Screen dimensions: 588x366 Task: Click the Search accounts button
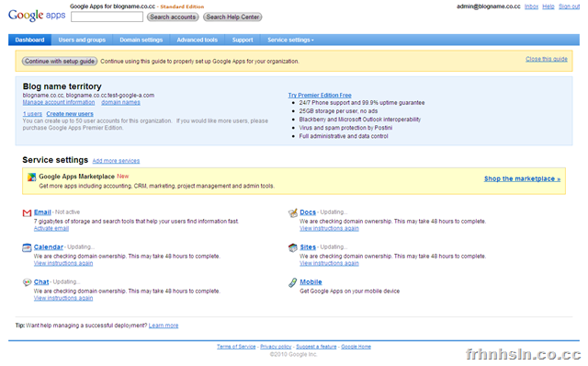tap(173, 17)
